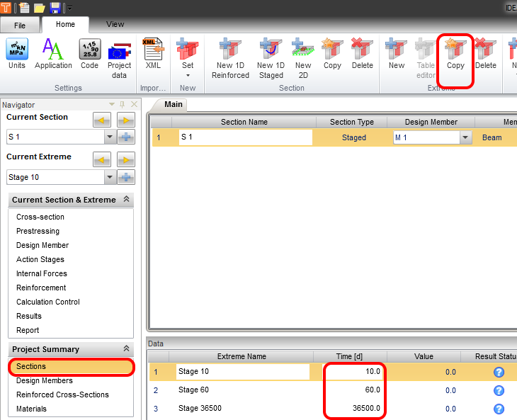Viewport: 517px width, 420px height.
Task: Copy the current section
Action: pos(332,55)
